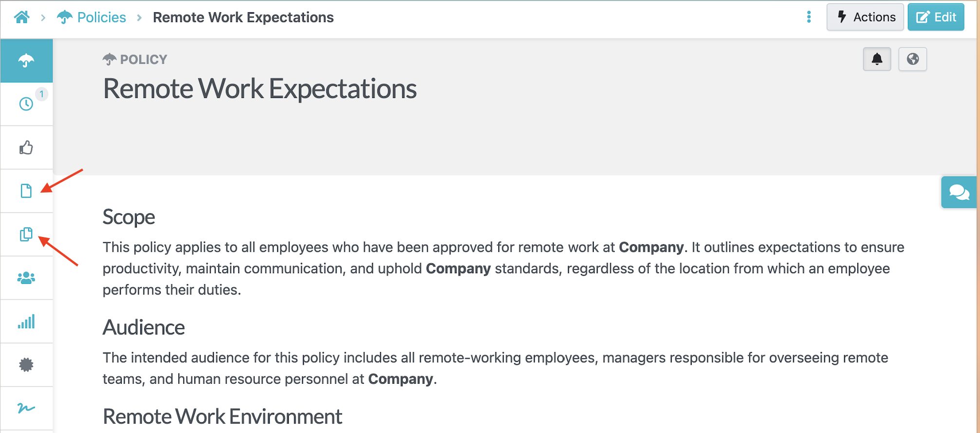Click the Policies breadcrumb link
Screen dimensions: 980x433
pos(101,17)
